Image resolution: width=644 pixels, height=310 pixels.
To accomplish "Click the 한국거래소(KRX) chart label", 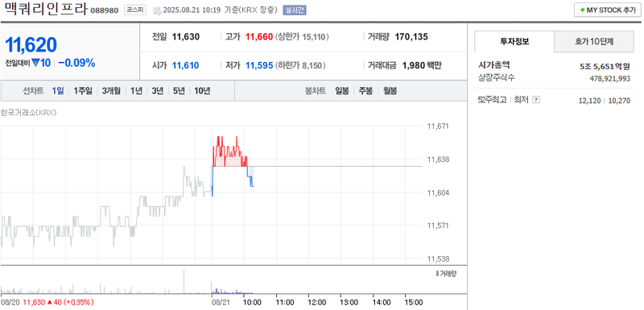I will (x=28, y=113).
